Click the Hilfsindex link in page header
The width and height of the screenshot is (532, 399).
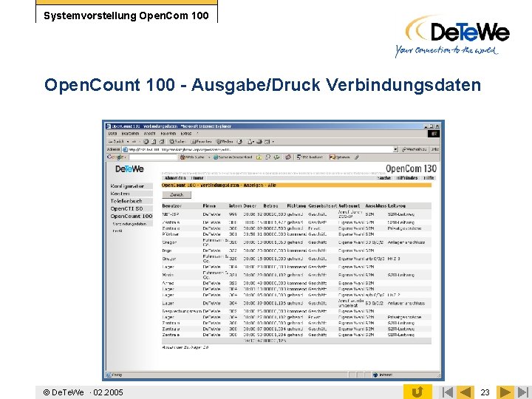(x=407, y=178)
